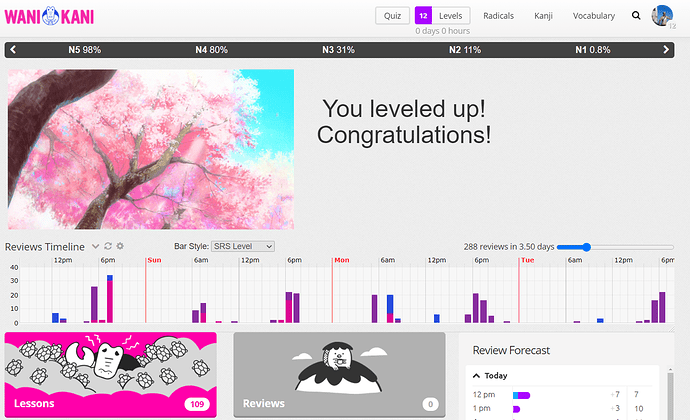Click the Reviews count badge 0

[430, 404]
